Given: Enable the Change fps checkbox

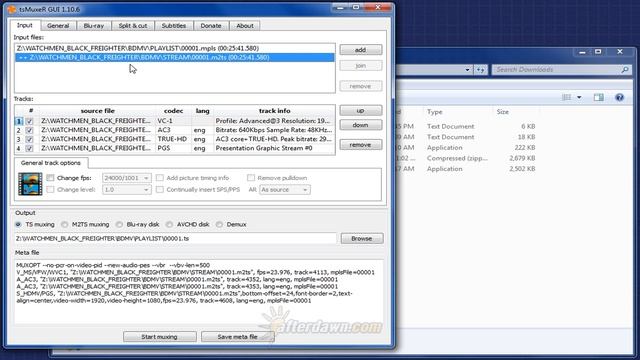Looking at the screenshot, I should point(50,178).
